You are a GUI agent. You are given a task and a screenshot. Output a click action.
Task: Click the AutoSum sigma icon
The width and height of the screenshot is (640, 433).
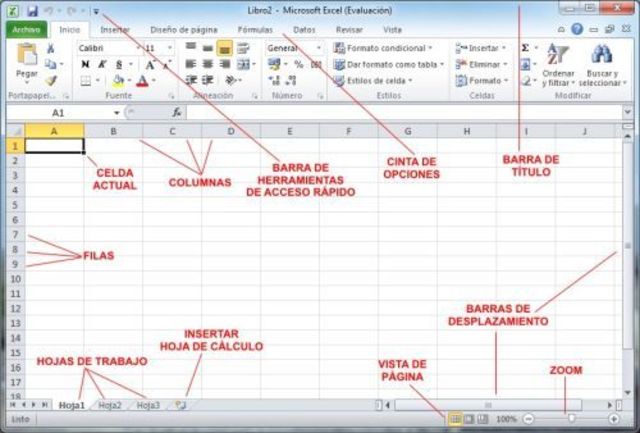point(525,48)
